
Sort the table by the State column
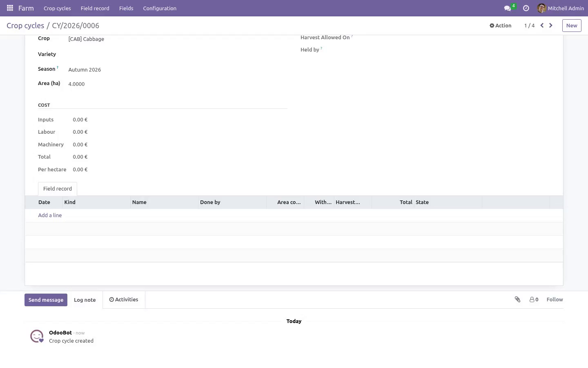tap(448, 202)
